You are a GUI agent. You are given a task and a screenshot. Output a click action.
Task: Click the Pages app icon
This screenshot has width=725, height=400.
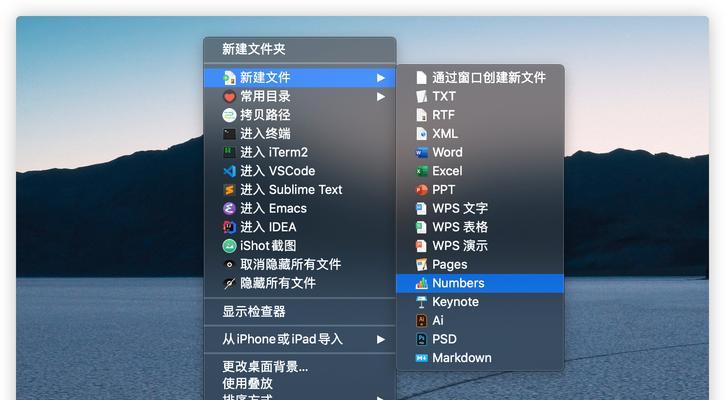[421, 265]
